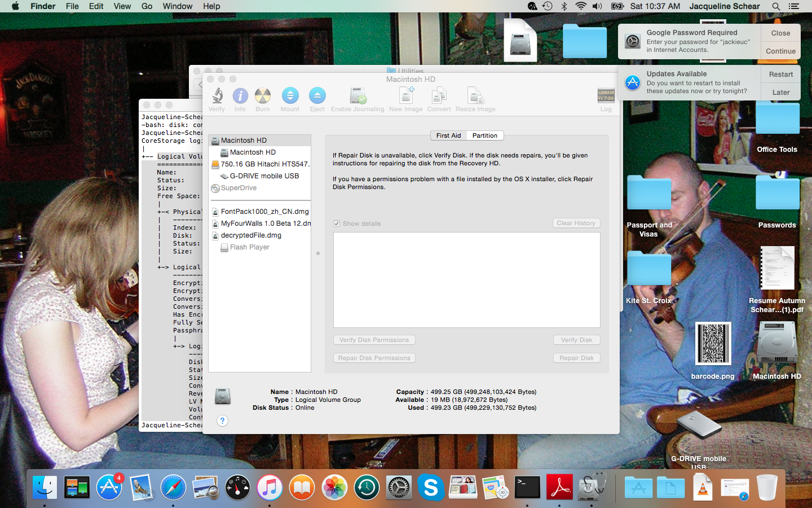Screen dimensions: 812x508
Task: Switch to the First Aid tab
Action: coord(448,135)
